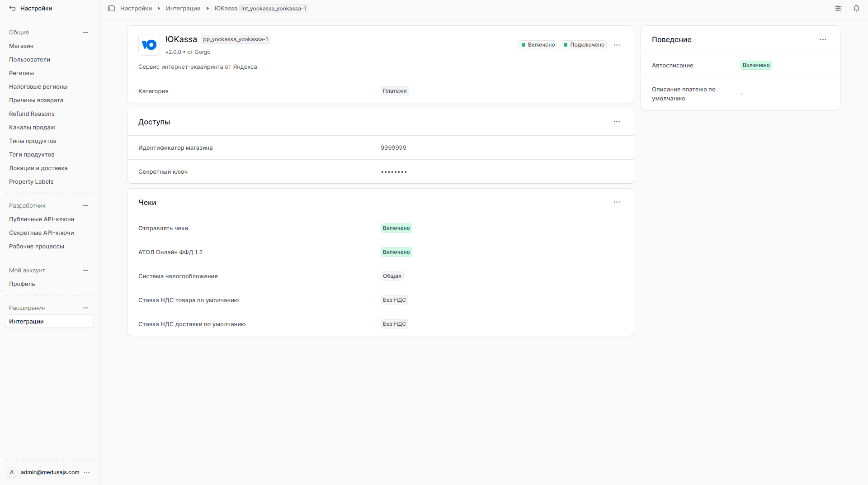Click the admin avatar letter A

tap(12, 472)
